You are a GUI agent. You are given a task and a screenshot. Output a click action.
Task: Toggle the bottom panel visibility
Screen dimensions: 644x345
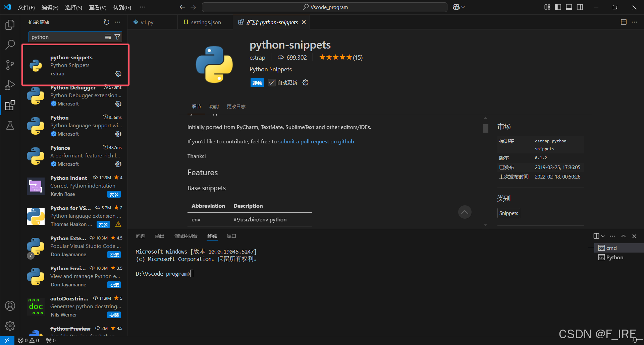569,7
